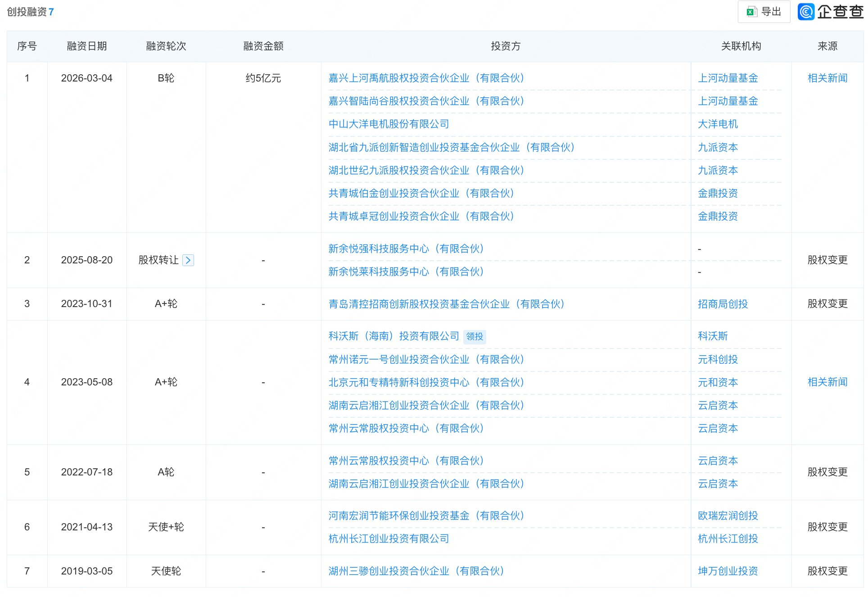
Task: Open 相关新闻 for the 2023-05-08 round
Action: pyautogui.click(x=827, y=382)
